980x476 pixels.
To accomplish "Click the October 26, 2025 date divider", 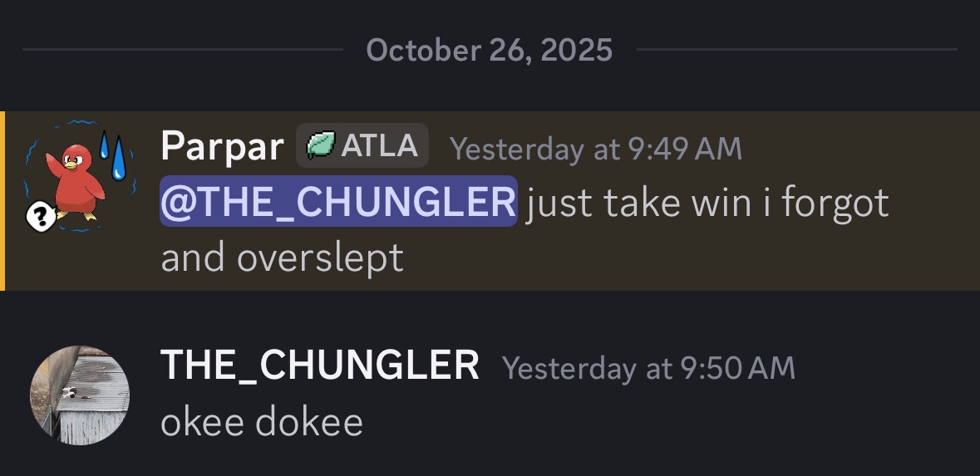I will [489, 51].
